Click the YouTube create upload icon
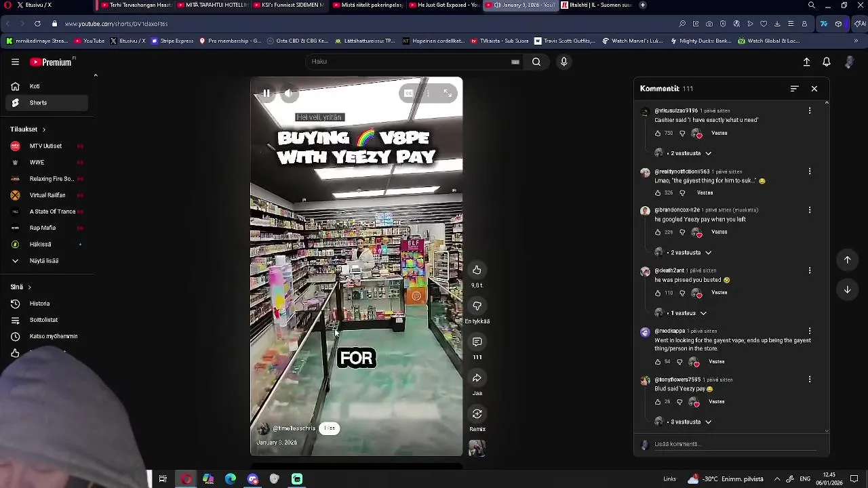The image size is (868, 488). [806, 62]
